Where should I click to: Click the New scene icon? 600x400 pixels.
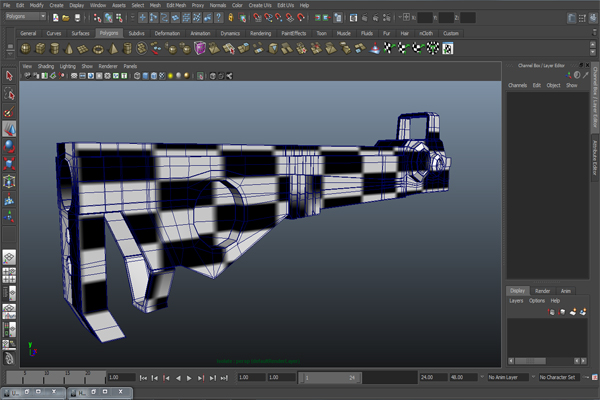tap(56, 18)
